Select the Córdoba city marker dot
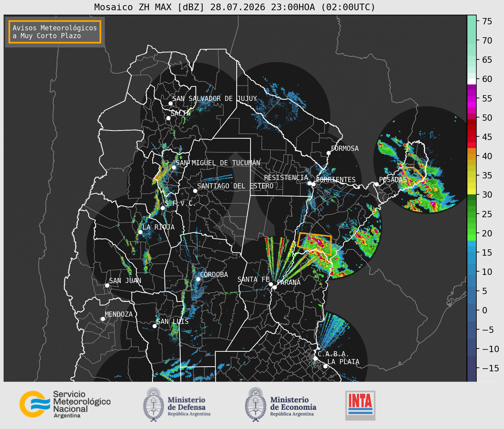This screenshot has width=504, height=429. click(x=198, y=279)
